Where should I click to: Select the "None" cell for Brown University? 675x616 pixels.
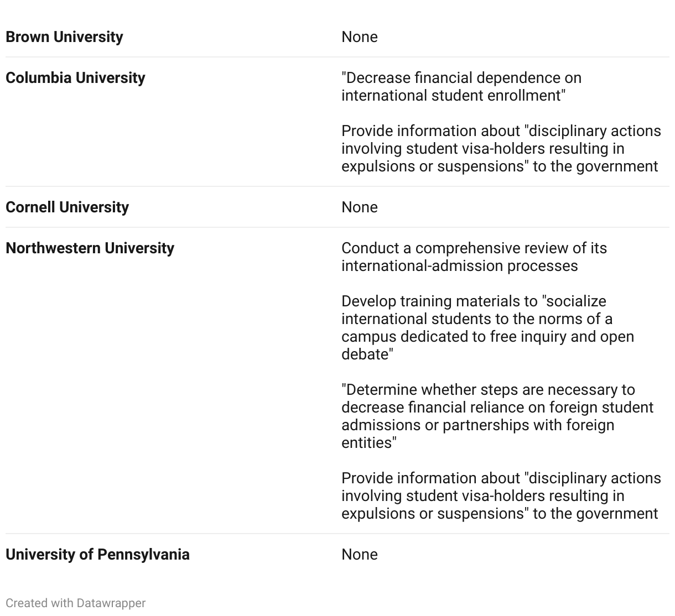click(360, 37)
